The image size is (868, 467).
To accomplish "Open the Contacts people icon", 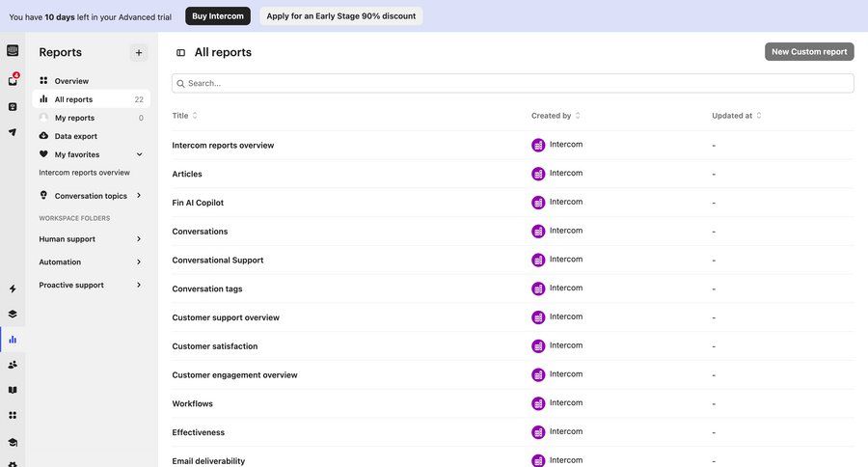I will click(13, 365).
